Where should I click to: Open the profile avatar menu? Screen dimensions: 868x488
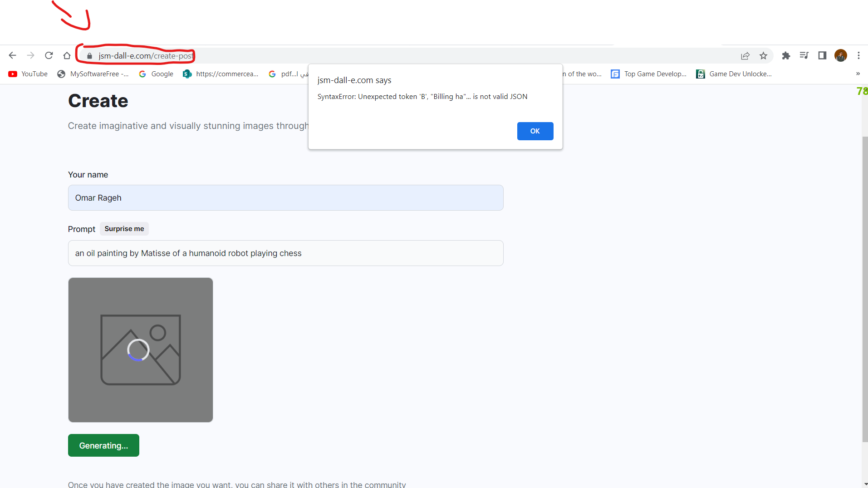pos(841,55)
